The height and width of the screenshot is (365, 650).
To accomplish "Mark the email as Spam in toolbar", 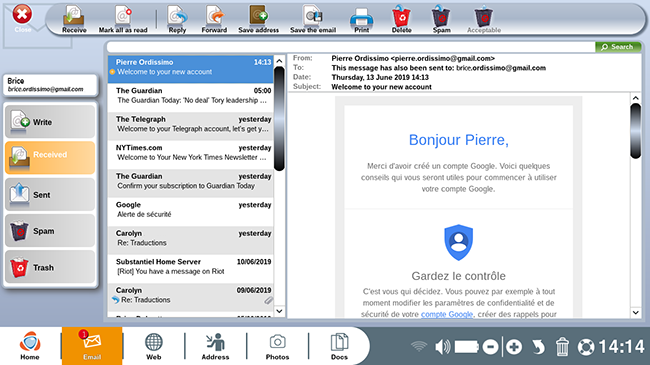I will tap(441, 19).
